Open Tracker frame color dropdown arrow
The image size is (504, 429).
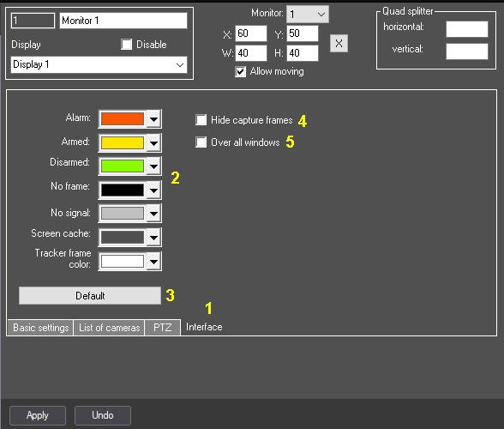coord(153,262)
